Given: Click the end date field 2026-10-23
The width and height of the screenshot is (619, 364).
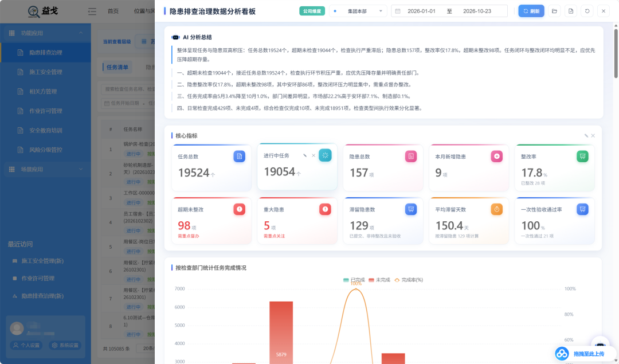Looking at the screenshot, I should click(x=477, y=11).
